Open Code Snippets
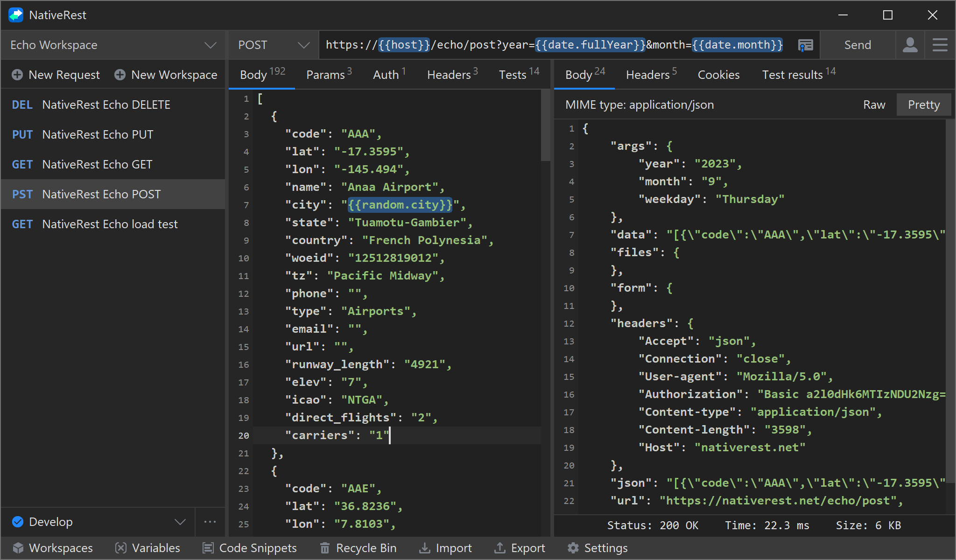The image size is (956, 560). [250, 548]
